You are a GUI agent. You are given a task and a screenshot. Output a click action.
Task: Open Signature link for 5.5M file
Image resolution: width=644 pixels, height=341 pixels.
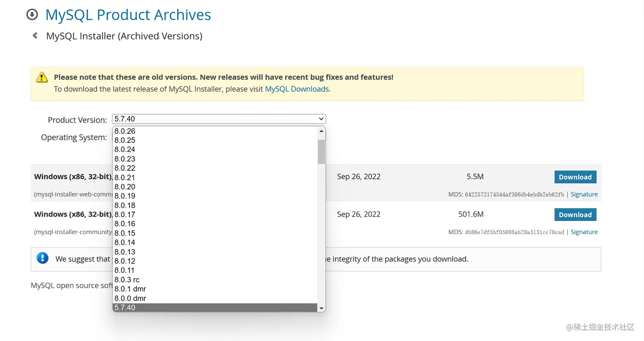[x=584, y=194]
